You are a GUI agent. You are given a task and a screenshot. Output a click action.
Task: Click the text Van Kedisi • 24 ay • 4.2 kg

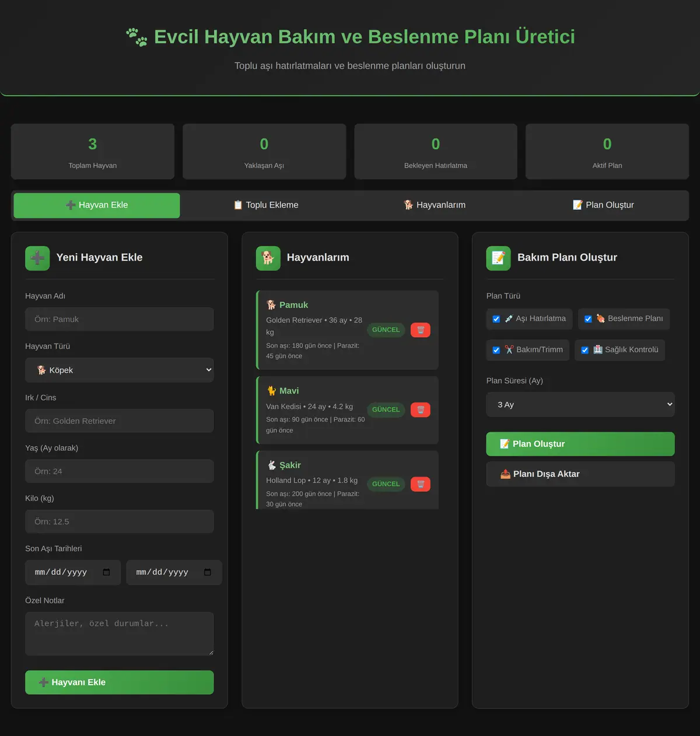pos(310,406)
